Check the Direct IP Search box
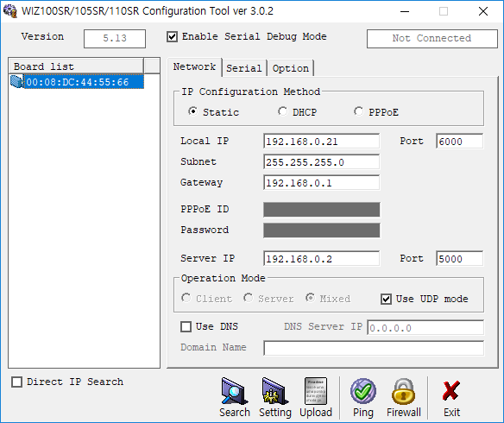 tap(16, 382)
